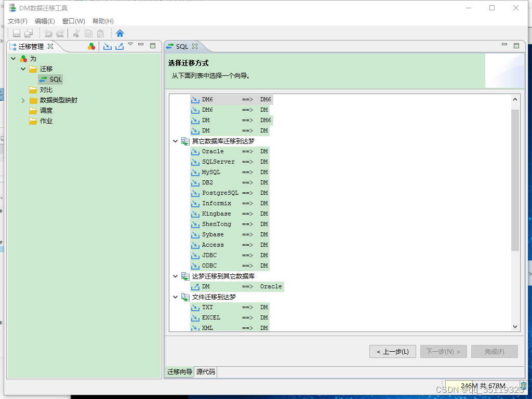
Task: Select ODBC ==> DM migration
Action: coord(230,265)
